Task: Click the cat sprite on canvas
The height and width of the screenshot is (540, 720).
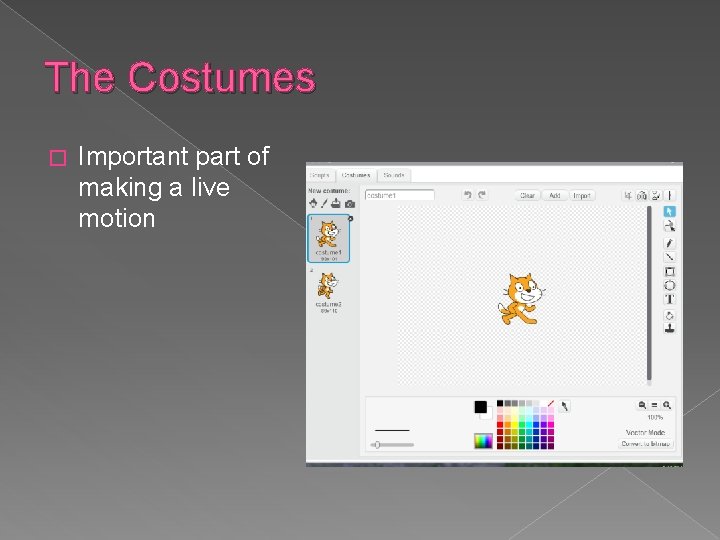Action: [x=521, y=299]
